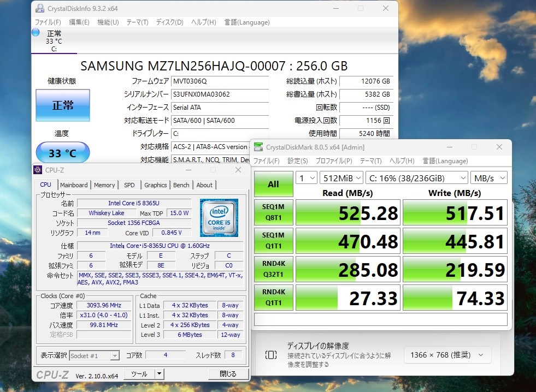Open テーマ(T) menu in CrystalDiskMark
This screenshot has width=536, height=392.
[370, 161]
